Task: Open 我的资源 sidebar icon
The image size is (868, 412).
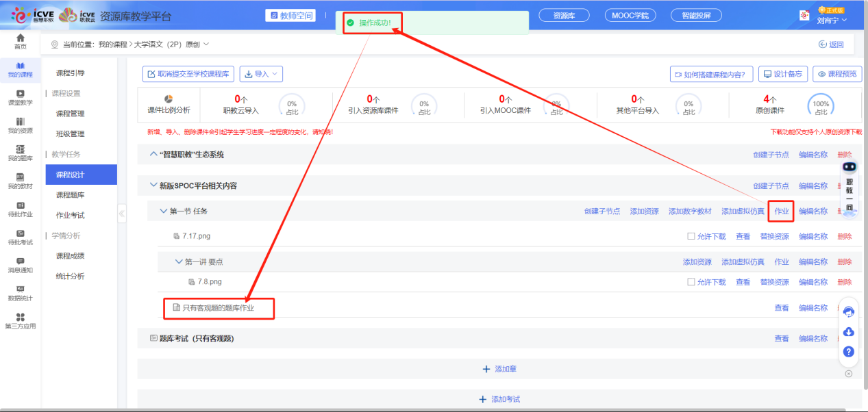Action: pos(21,125)
